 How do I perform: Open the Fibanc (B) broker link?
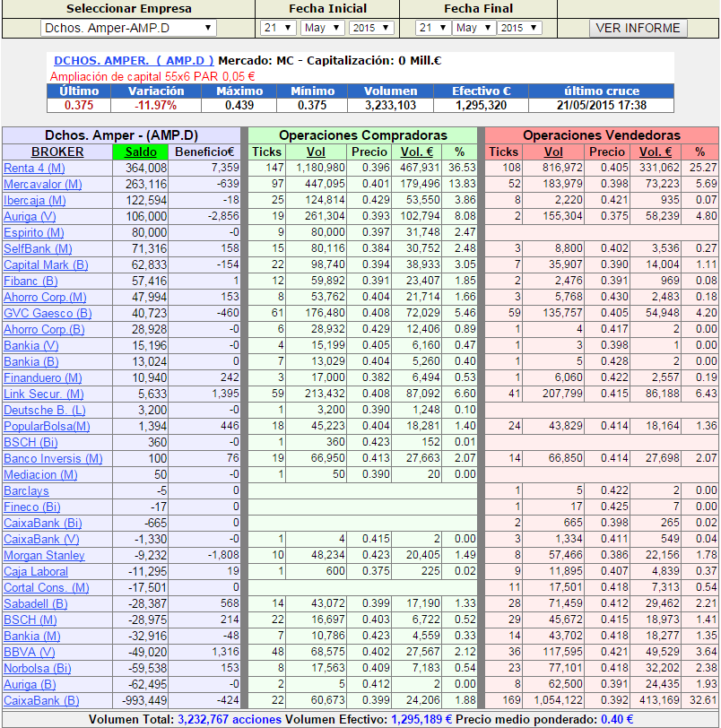coord(30,282)
